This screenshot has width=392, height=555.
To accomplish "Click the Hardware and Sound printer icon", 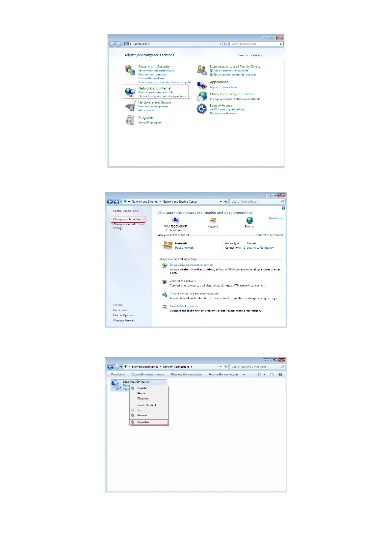I will pos(130,106).
